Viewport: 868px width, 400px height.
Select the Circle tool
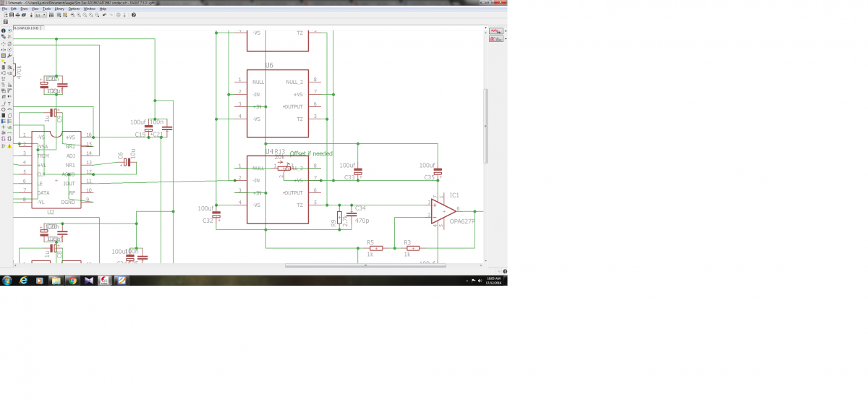(4, 109)
